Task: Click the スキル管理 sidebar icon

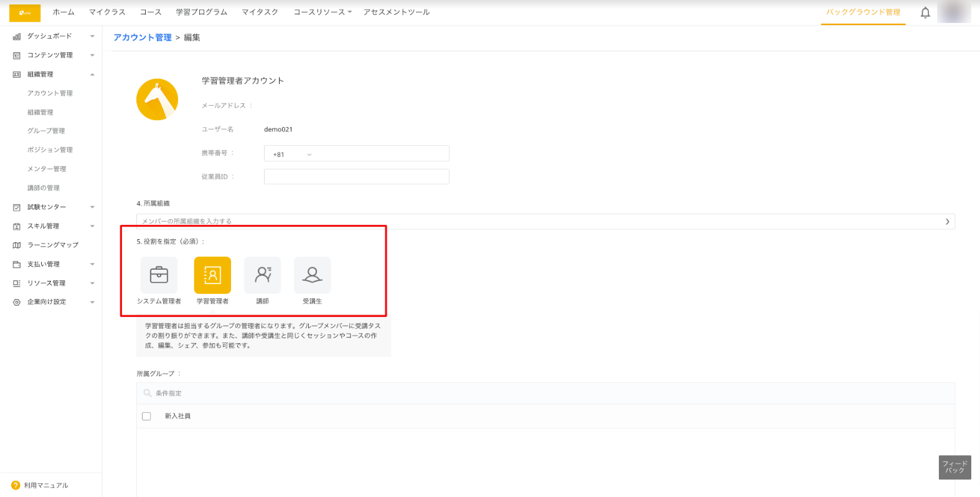Action: (17, 226)
